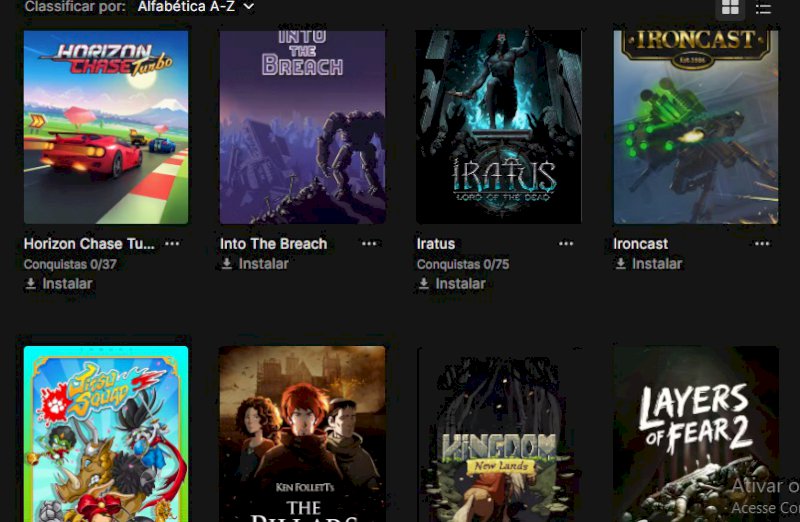This screenshot has height=522, width=800.
Task: Open the Layers of Fear 2 cover
Action: [x=695, y=434]
